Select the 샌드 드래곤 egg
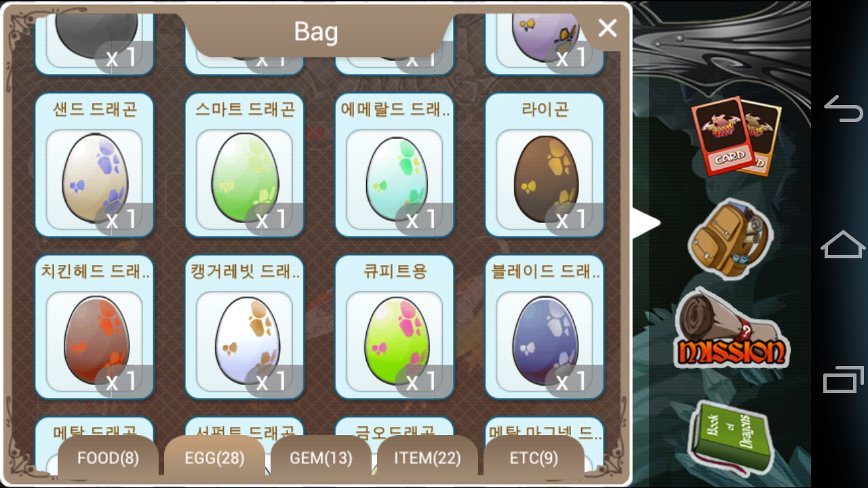 (x=94, y=165)
